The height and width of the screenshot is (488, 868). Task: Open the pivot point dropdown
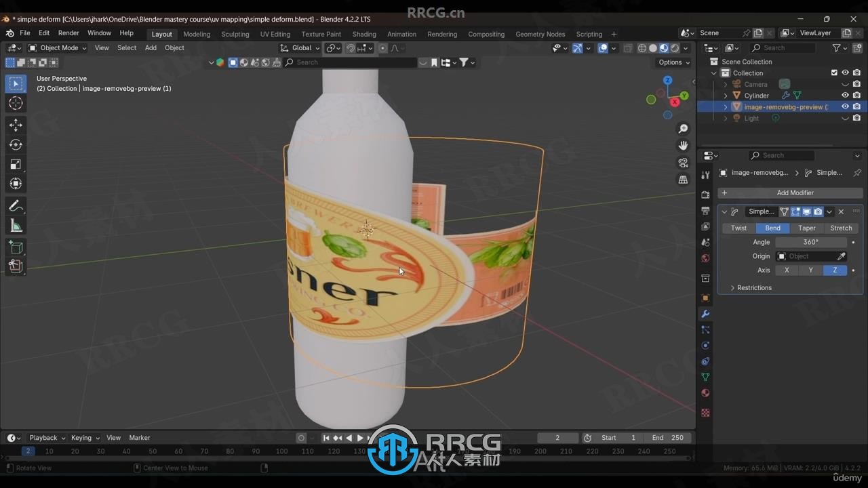click(x=332, y=48)
